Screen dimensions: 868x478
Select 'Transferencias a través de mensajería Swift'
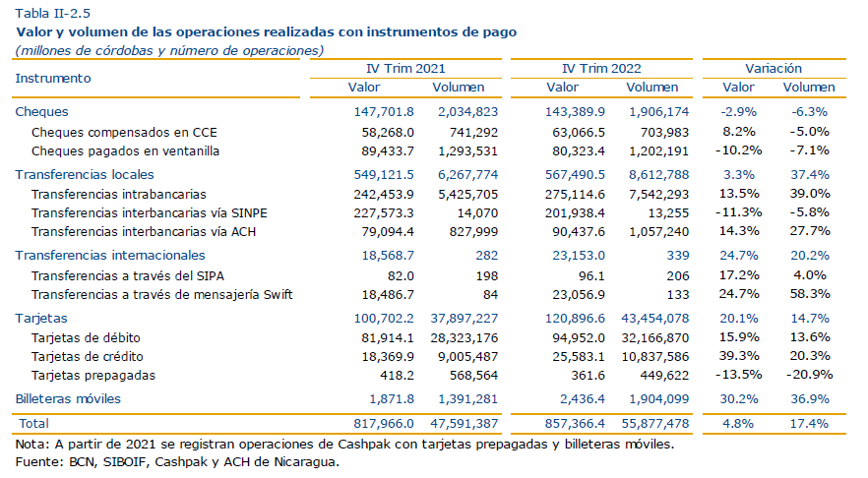click(161, 295)
